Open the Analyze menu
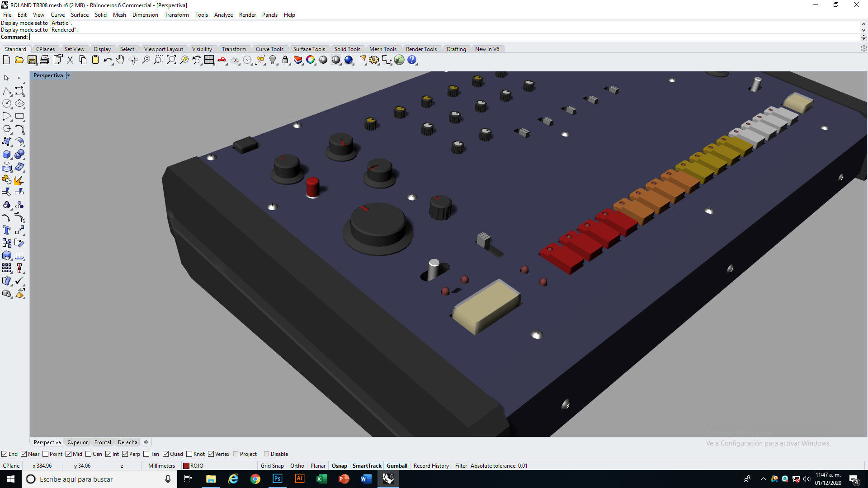Screen dimensions: 868x488 pos(223,14)
